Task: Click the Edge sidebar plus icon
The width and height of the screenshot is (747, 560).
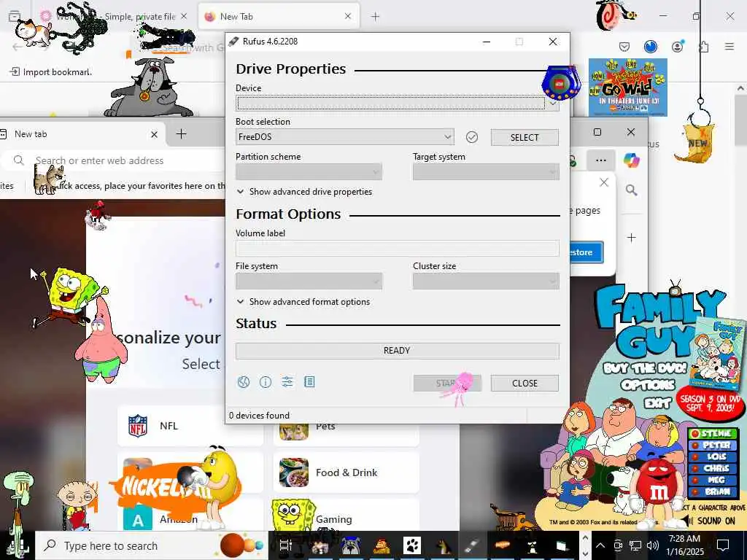Action: pyautogui.click(x=631, y=238)
